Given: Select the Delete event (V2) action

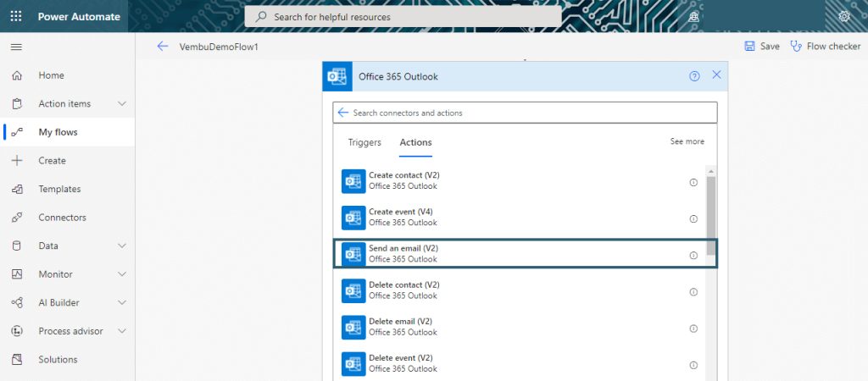Looking at the screenshot, I should coord(520,363).
